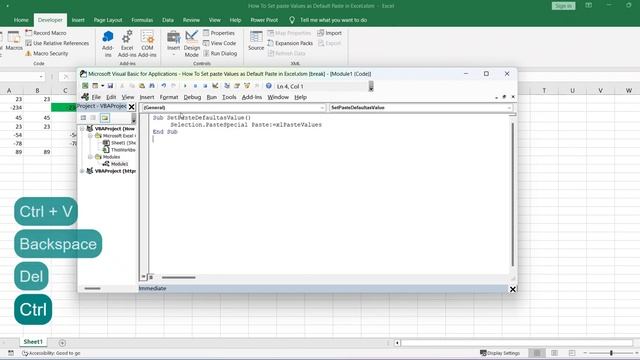Switch to the Formulas ribbon tab

(x=142, y=20)
